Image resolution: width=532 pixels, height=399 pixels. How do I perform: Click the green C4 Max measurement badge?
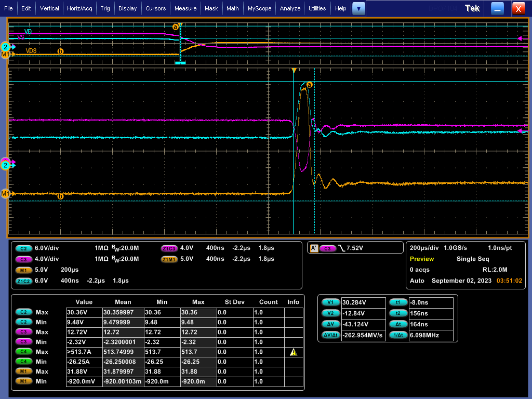point(23,352)
